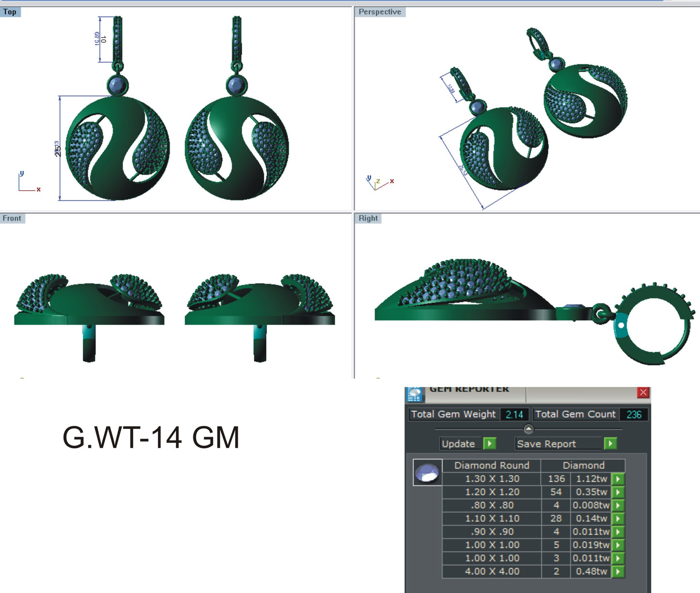Select the round diamond gem thumbnail in the table
Viewport: 700px width, 593px height.
(x=428, y=472)
